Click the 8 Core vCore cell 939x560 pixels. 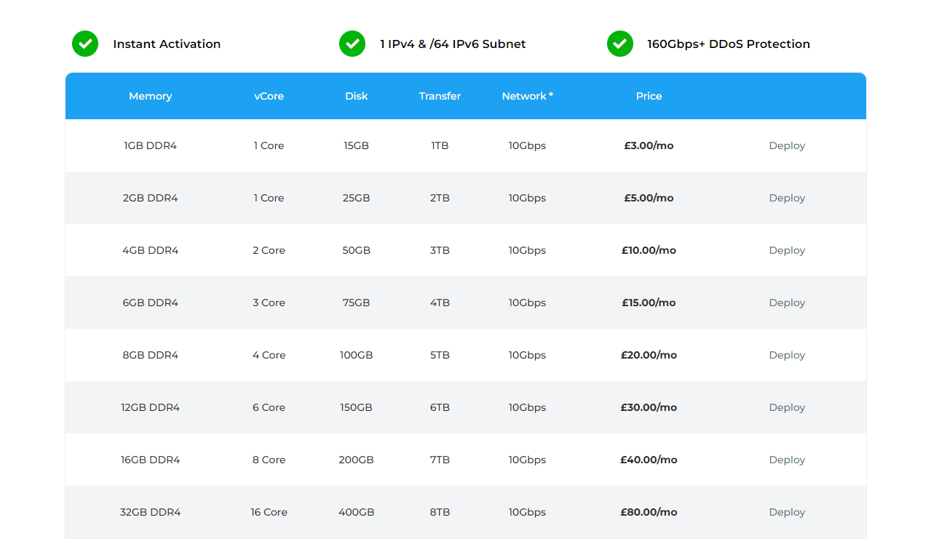269,460
